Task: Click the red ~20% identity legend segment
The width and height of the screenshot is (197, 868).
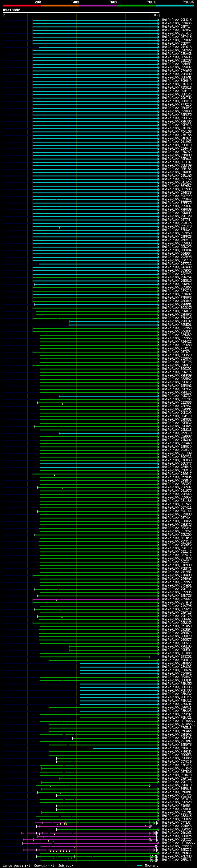Action: [x=22, y=6]
